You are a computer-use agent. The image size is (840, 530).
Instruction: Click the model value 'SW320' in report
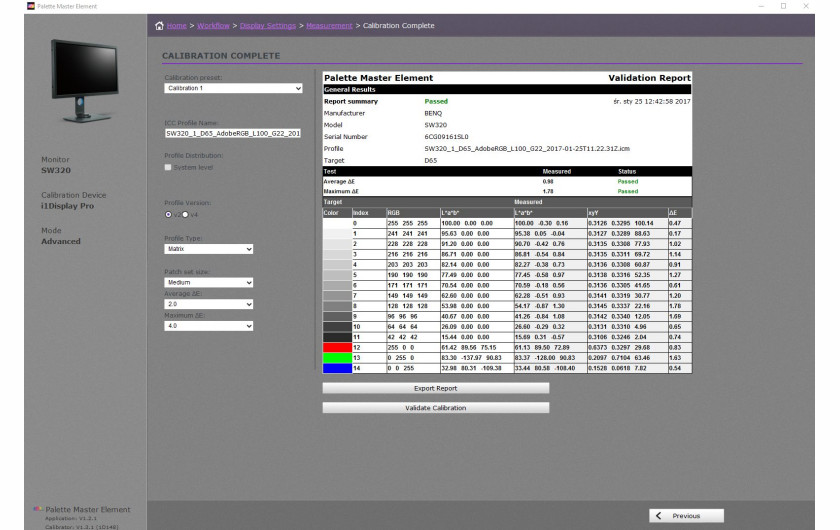pos(436,125)
